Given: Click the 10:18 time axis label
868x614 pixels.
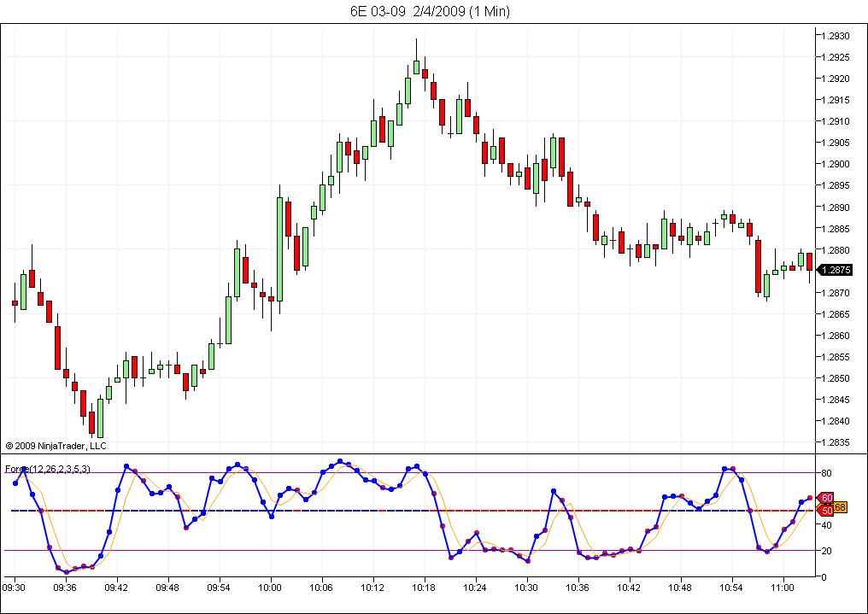Looking at the screenshot, I should coord(424,588).
